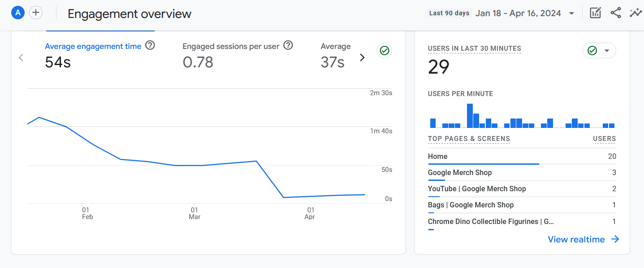Open the customize report chart-edit icon
Image resolution: width=644 pixels, height=268 pixels.
click(595, 13)
